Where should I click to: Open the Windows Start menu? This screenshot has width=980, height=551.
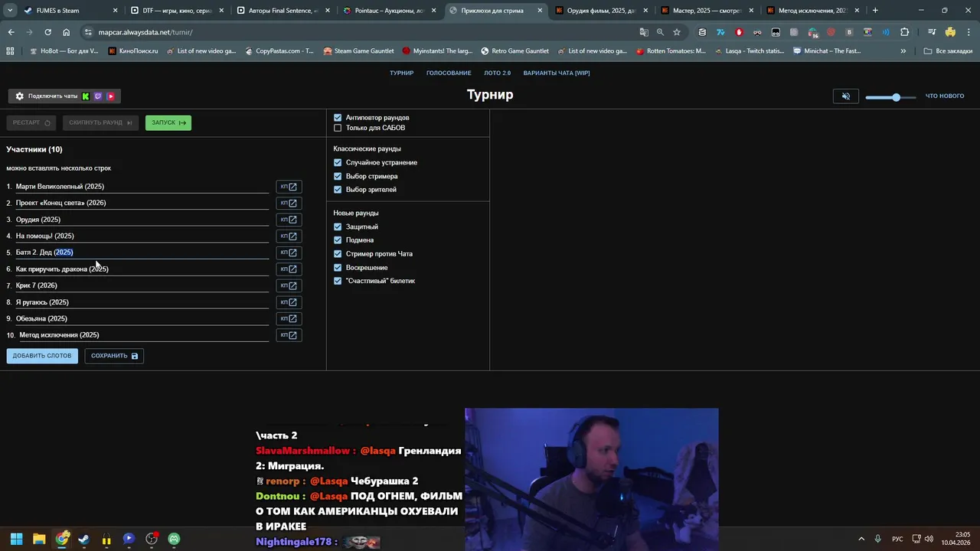pos(16,539)
